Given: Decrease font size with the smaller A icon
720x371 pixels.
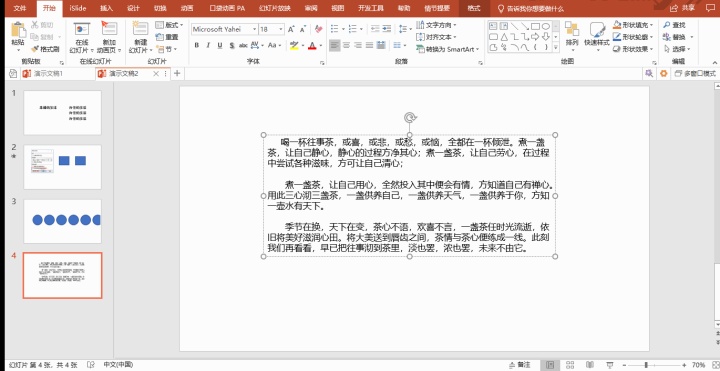Looking at the screenshot, I should click(303, 29).
